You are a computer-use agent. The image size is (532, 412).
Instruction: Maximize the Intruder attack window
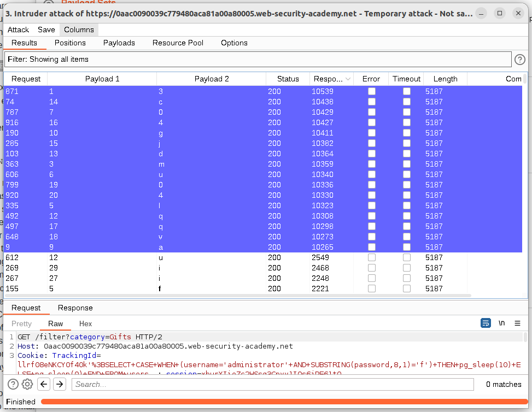coord(499,13)
